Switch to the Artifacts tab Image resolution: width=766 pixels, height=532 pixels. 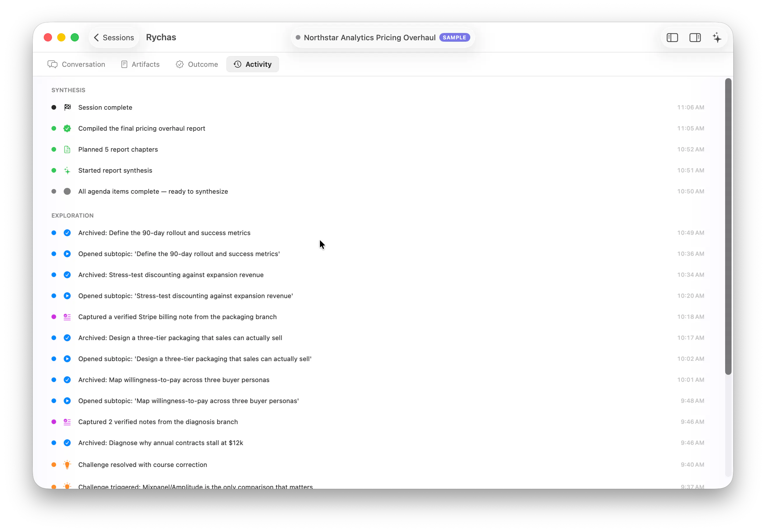click(140, 64)
